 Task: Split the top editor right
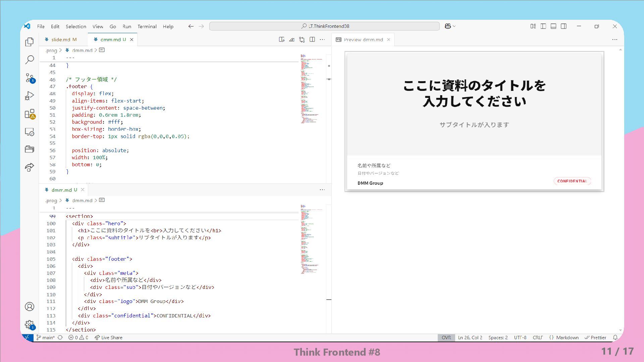[312, 40]
